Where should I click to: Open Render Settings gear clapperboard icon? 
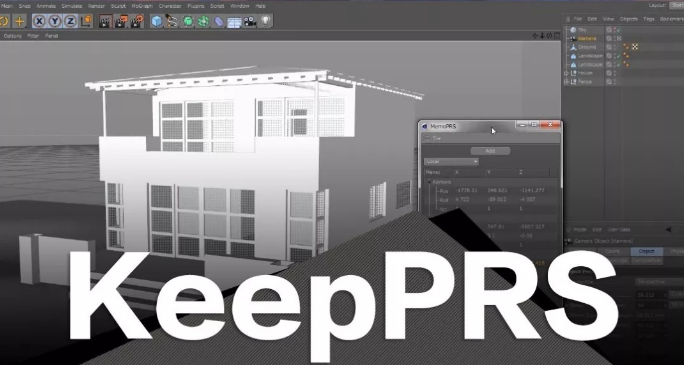point(137,21)
